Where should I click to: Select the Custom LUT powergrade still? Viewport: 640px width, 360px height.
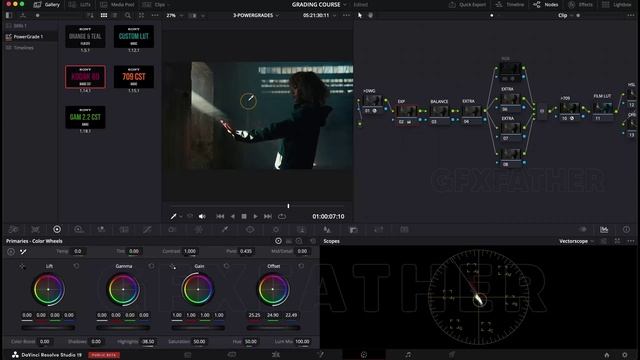click(x=134, y=37)
